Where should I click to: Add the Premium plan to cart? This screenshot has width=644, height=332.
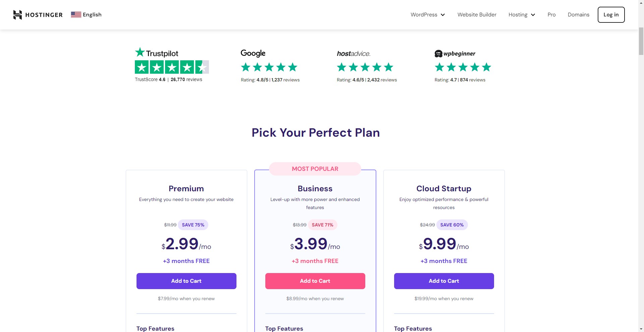pyautogui.click(x=186, y=281)
